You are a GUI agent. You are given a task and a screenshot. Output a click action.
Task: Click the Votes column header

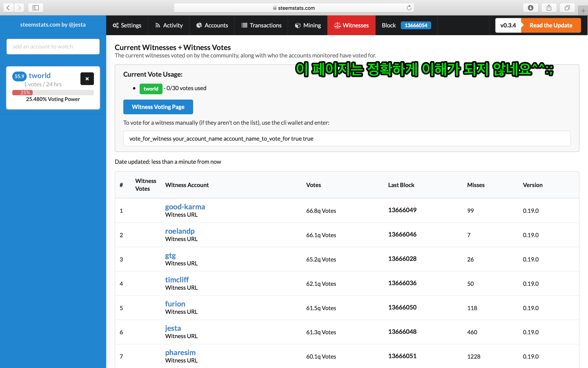click(313, 185)
